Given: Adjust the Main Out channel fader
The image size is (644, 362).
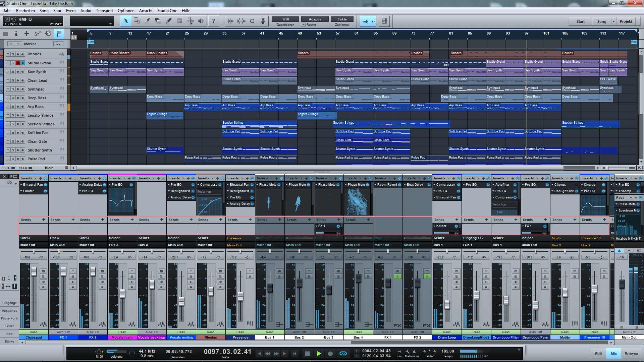Looking at the screenshot, I should (x=622, y=284).
